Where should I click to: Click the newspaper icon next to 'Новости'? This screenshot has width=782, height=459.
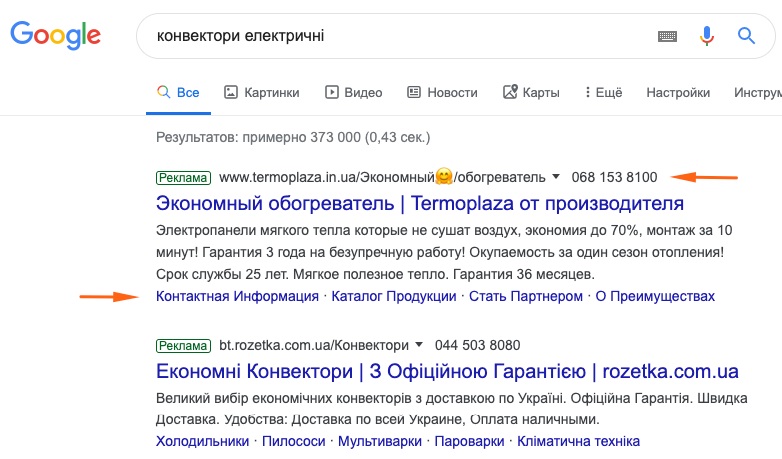point(414,92)
